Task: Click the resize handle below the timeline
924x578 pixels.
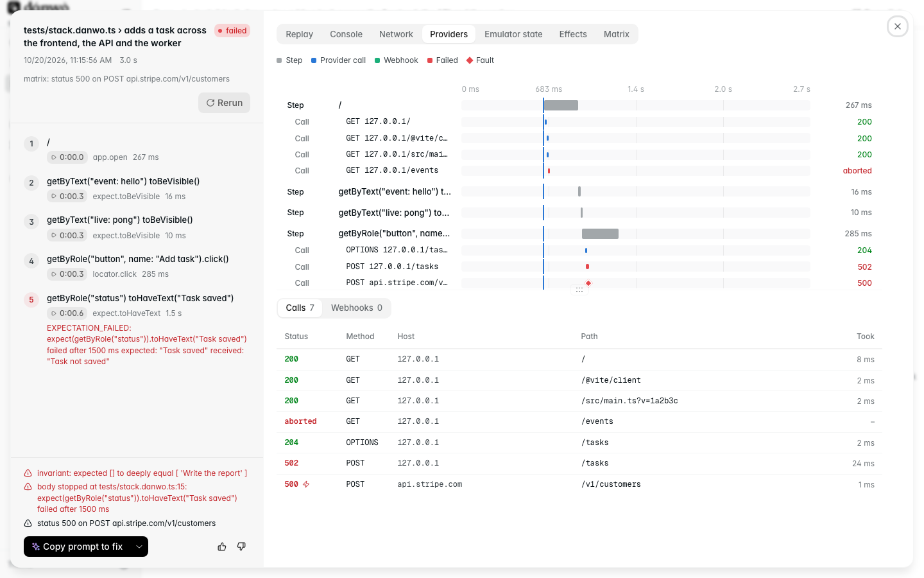Action: [x=579, y=290]
